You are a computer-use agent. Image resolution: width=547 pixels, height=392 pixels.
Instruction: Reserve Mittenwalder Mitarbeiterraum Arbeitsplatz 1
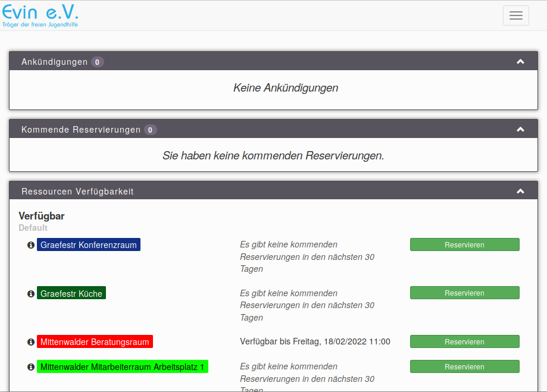[x=464, y=366]
